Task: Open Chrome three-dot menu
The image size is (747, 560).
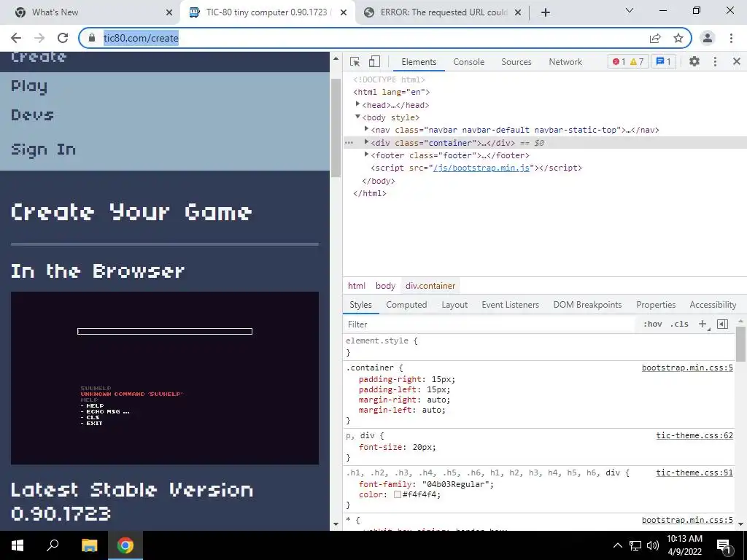Action: (731, 38)
